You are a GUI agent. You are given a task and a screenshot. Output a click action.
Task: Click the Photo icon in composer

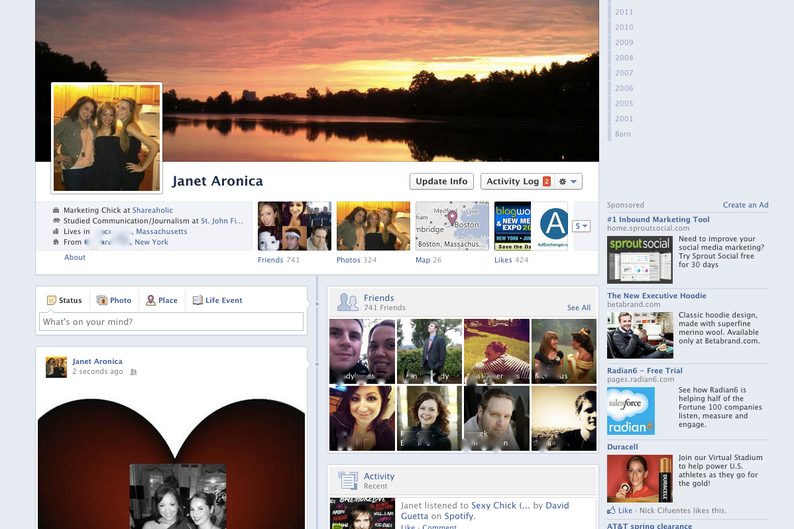click(x=102, y=300)
